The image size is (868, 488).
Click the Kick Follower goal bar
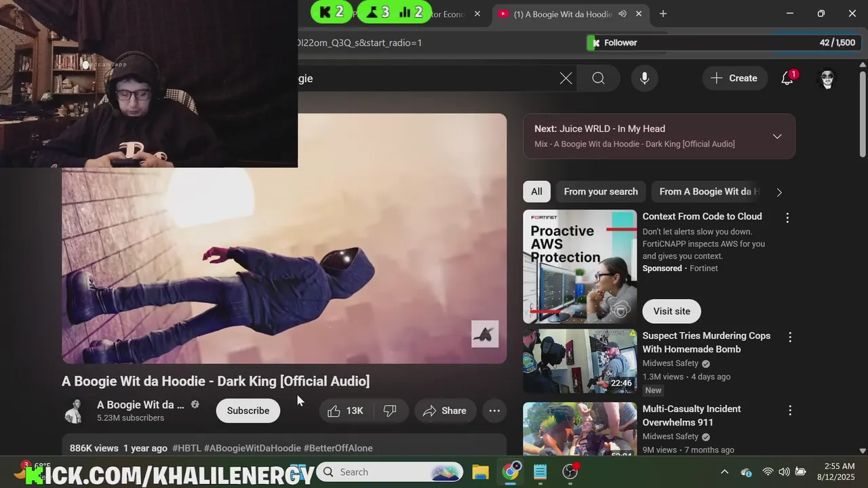click(723, 43)
